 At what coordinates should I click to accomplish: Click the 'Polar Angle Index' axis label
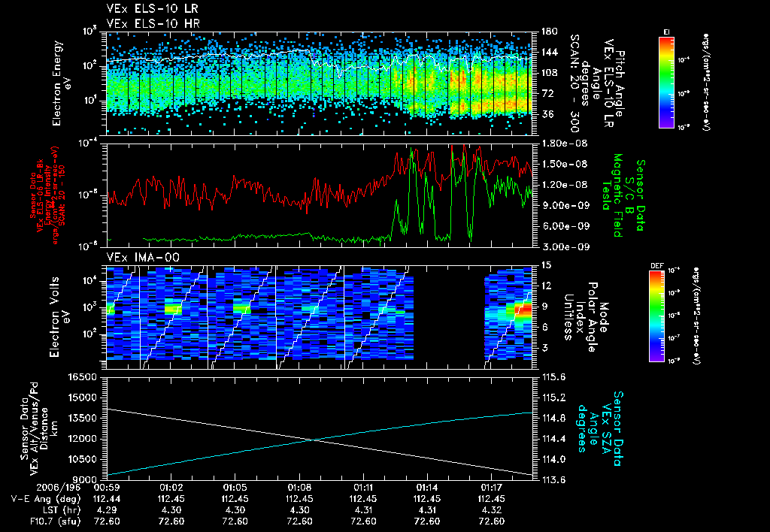[x=585, y=317]
